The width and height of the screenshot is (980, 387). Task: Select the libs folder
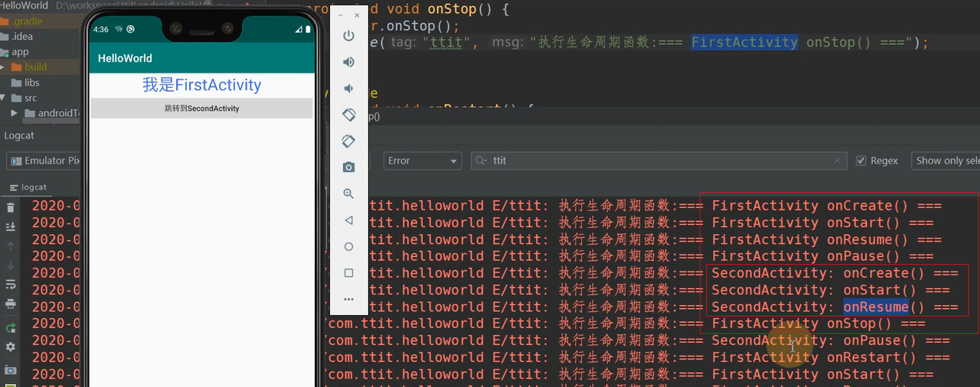coord(31,83)
